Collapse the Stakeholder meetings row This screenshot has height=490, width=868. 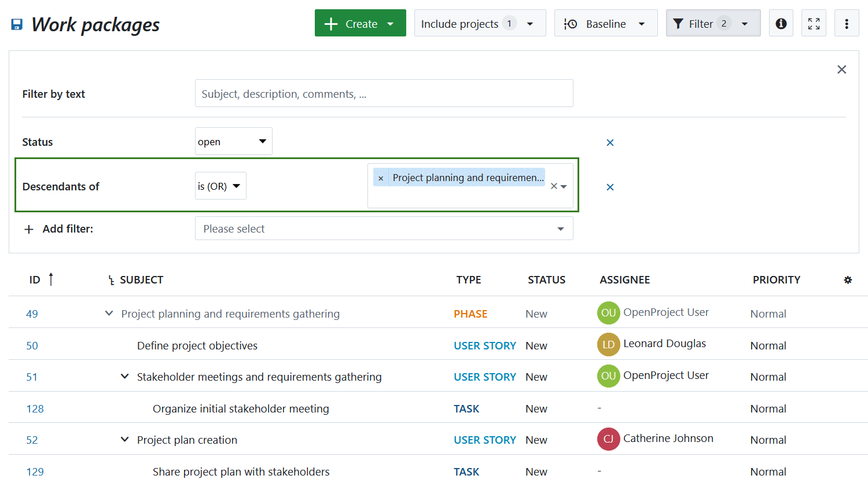[x=124, y=376]
